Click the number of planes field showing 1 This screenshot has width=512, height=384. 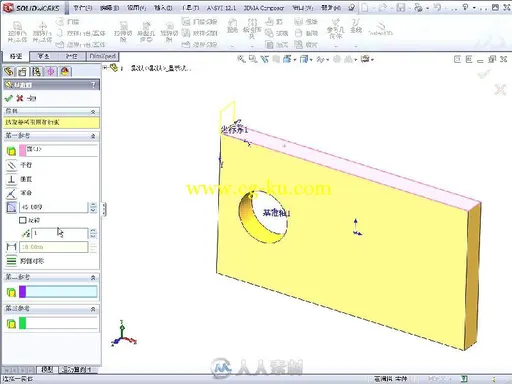pos(60,233)
